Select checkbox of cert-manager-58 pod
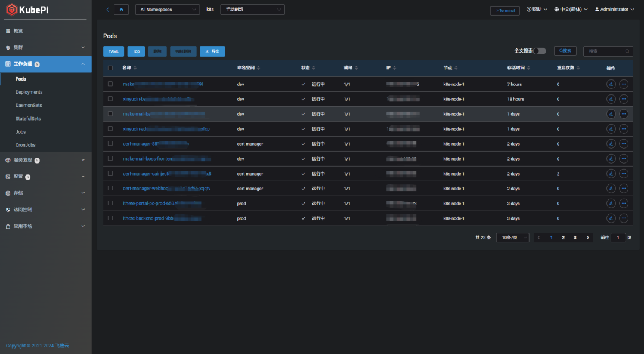The image size is (644, 354). click(110, 143)
